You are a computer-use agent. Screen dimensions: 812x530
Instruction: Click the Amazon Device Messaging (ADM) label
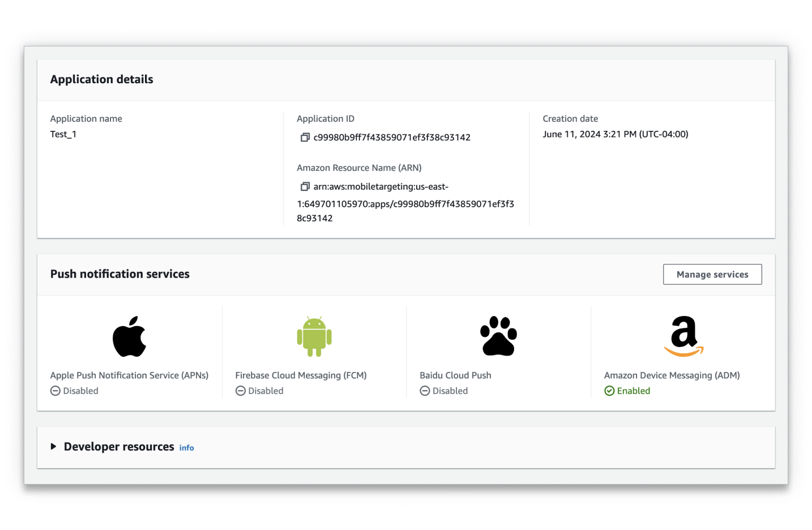pyautogui.click(x=672, y=375)
